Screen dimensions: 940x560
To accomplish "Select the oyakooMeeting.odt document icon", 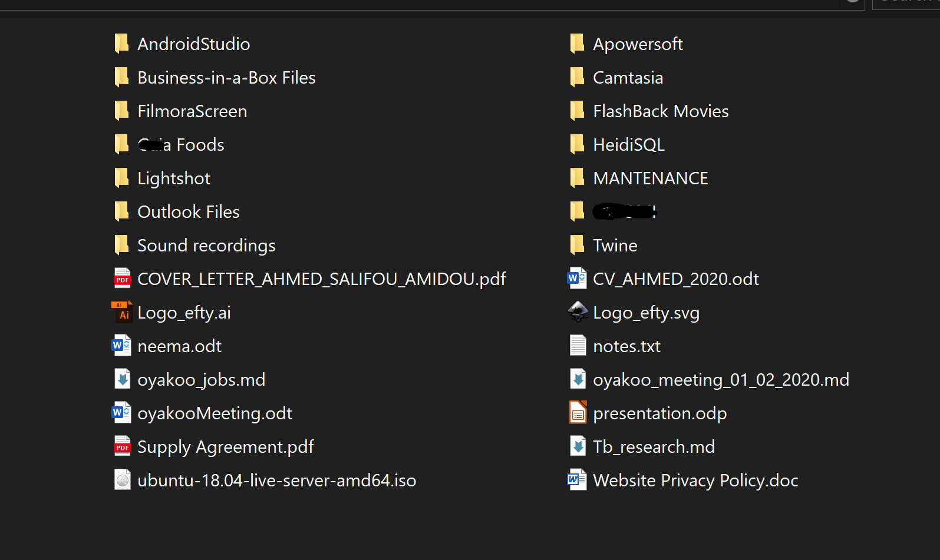I will point(121,413).
